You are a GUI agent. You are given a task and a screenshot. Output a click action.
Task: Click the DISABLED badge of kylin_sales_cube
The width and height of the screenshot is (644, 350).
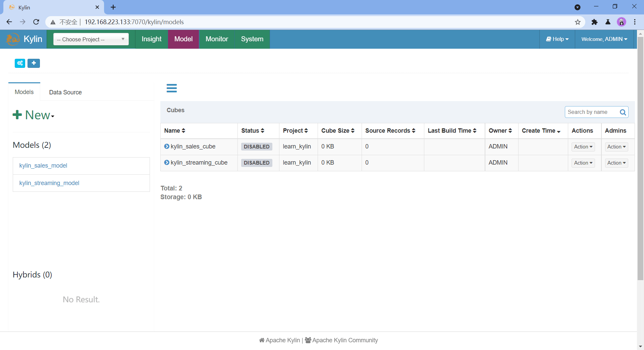tap(257, 147)
